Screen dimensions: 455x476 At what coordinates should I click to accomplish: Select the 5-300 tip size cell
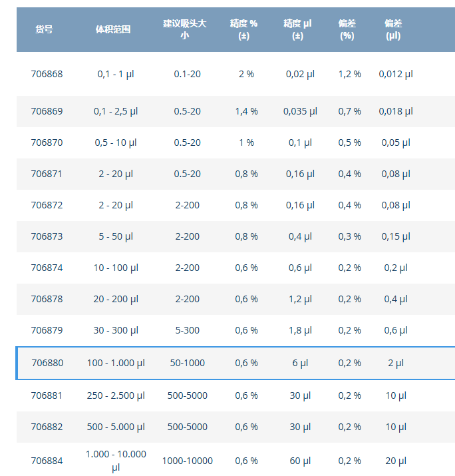tap(188, 330)
